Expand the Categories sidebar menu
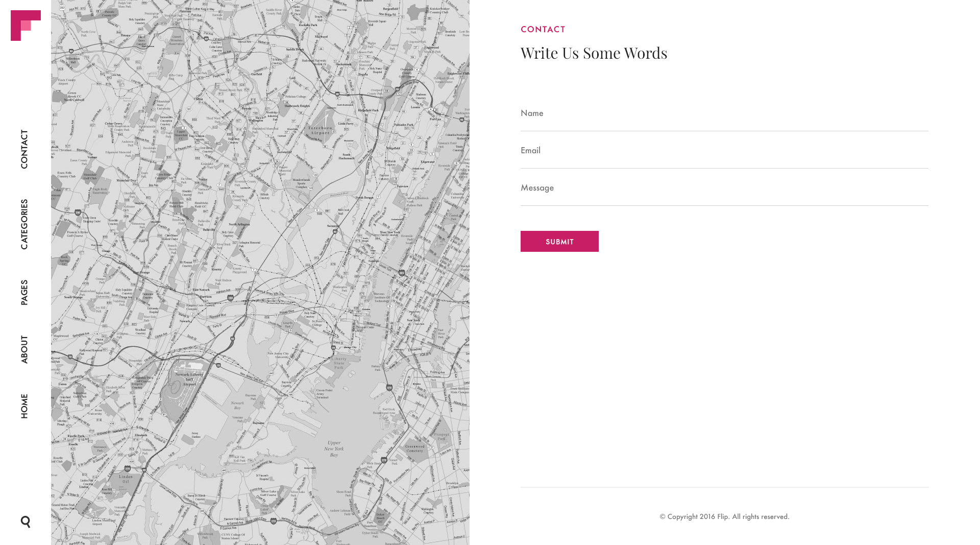Screen dimensions: 980x545 click(x=24, y=224)
